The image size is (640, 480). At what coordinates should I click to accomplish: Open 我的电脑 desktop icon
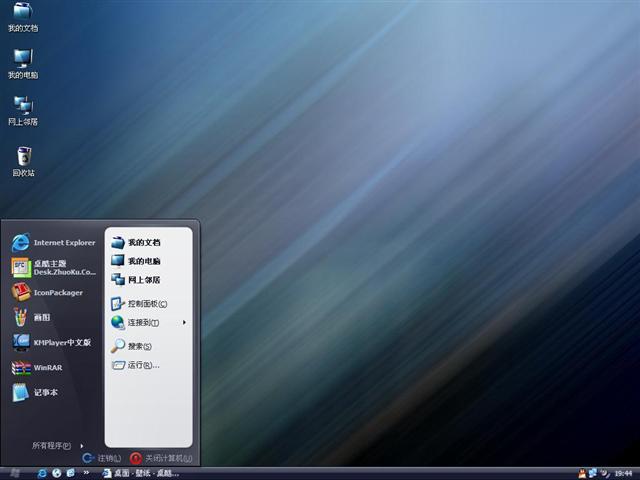23,64
